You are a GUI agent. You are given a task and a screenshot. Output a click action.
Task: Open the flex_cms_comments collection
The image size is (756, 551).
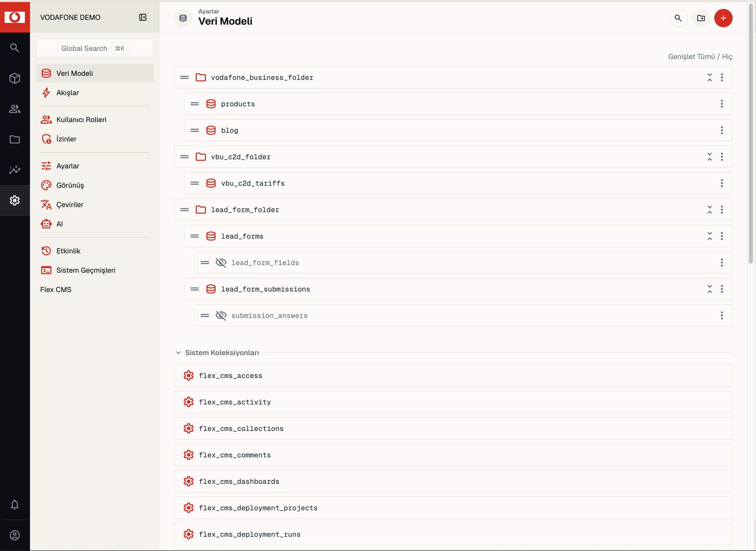click(453, 455)
